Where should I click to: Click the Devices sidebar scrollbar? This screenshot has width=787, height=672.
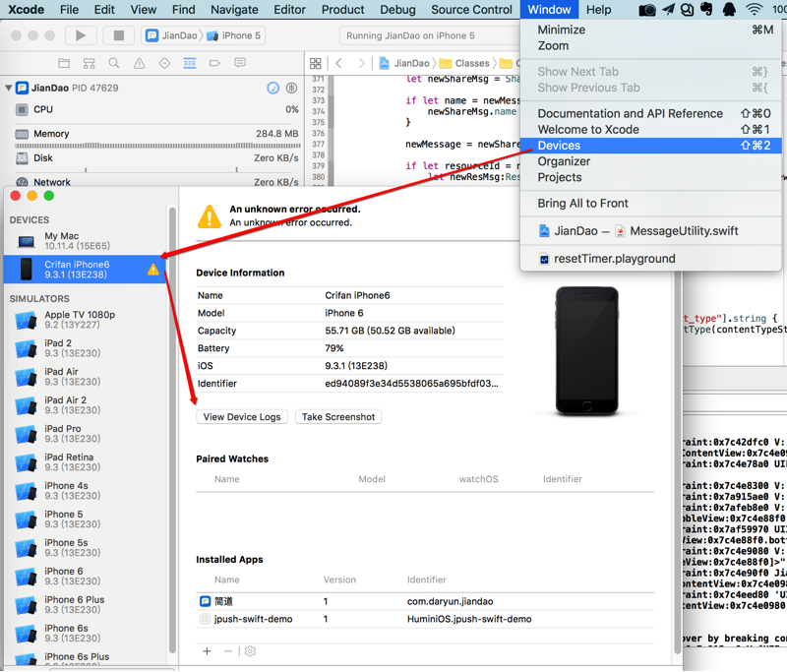tap(172, 430)
